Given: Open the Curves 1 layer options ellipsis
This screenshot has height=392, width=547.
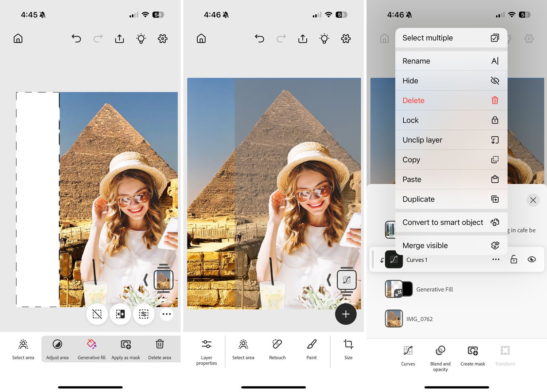Looking at the screenshot, I should pos(496,259).
